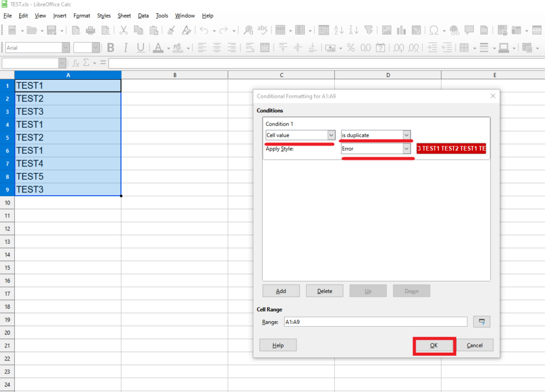545x392 pixels.
Task: Click the Spelling check icon
Action: point(262,30)
